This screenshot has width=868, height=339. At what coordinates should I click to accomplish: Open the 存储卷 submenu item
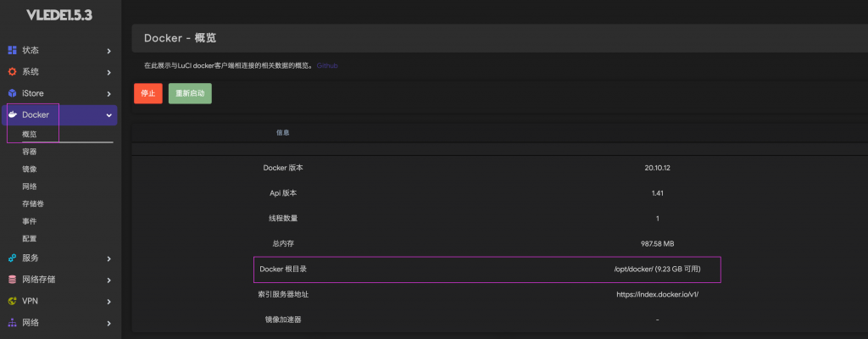coord(33,204)
